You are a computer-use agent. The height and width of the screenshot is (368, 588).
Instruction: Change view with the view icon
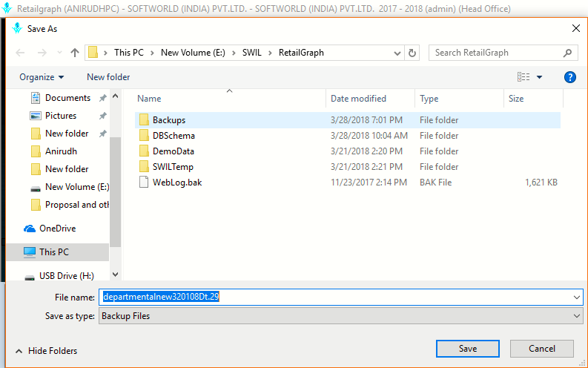[x=523, y=77]
